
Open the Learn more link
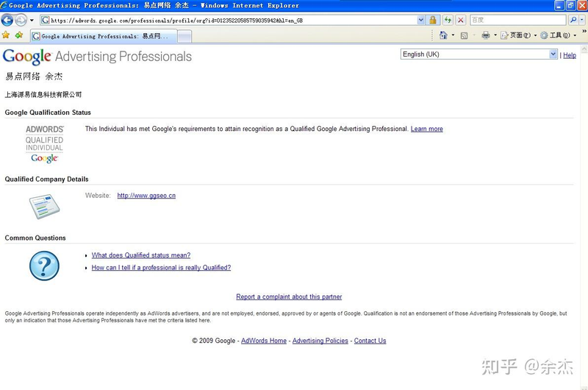click(427, 129)
